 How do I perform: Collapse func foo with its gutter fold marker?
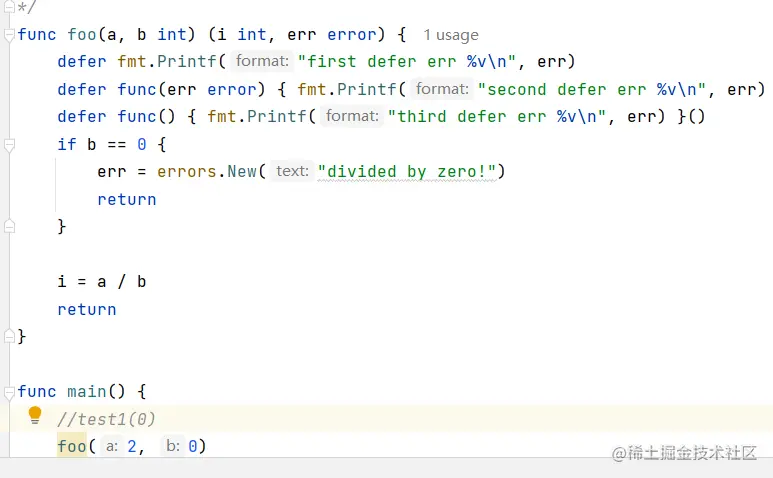9,35
